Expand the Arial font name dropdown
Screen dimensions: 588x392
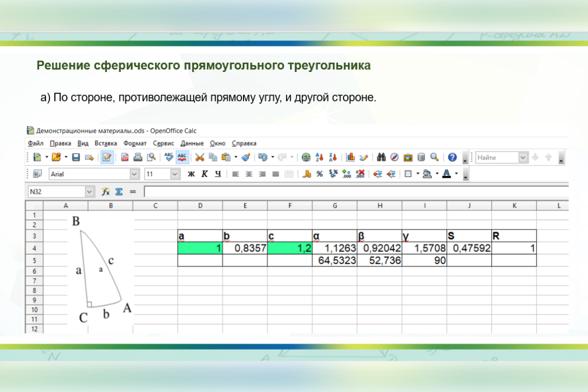pos(134,174)
